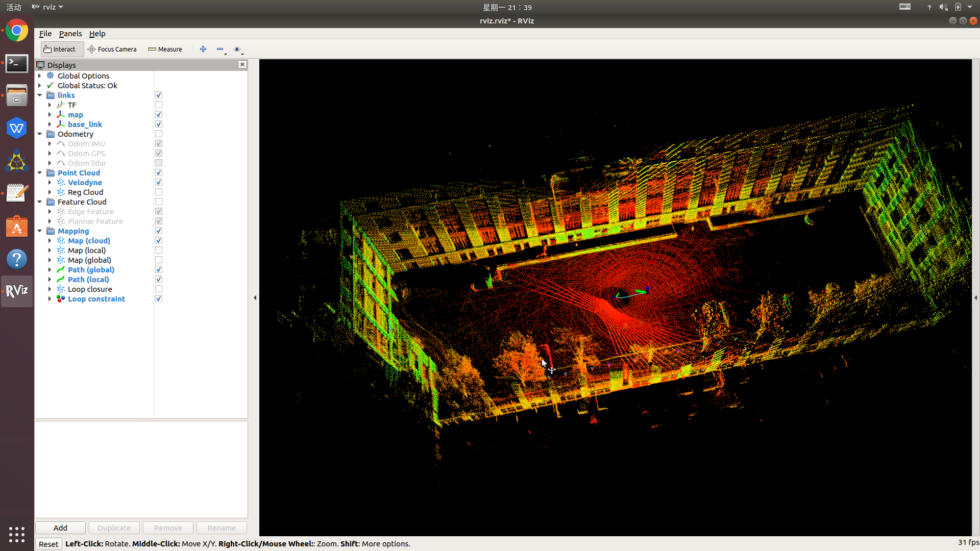This screenshot has width=980, height=551.
Task: Click the left panel collapse handle arrow
Action: pyautogui.click(x=255, y=297)
